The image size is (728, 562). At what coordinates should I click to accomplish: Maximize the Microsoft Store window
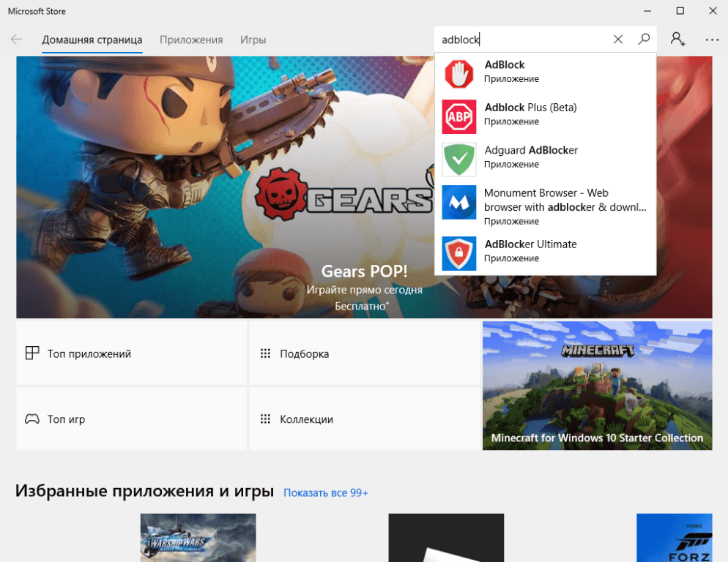pos(680,11)
